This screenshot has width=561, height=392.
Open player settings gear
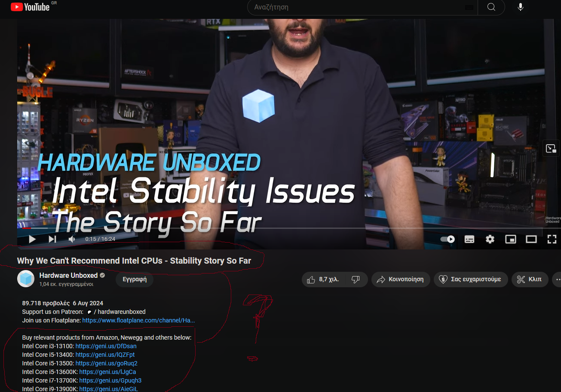(490, 239)
